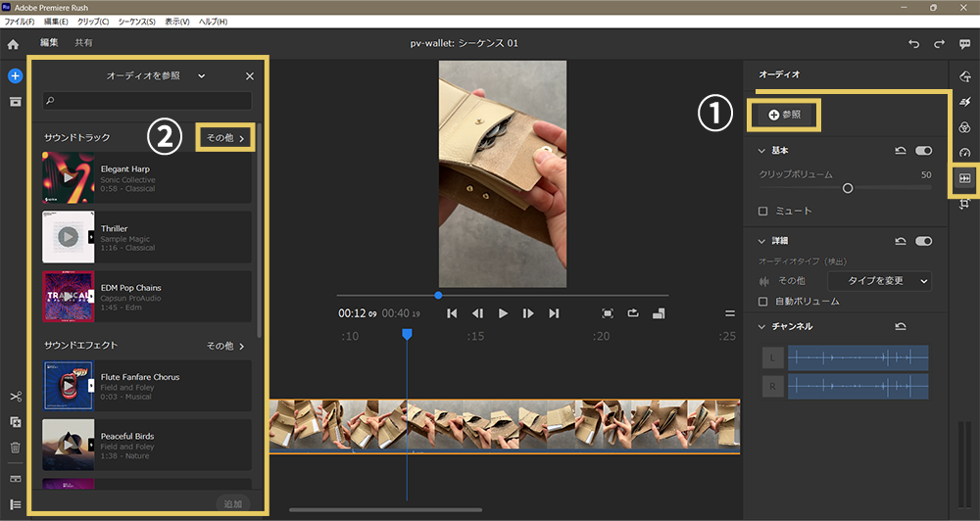Open the クリップ(C) menu
The height and width of the screenshot is (521, 980).
click(x=92, y=22)
